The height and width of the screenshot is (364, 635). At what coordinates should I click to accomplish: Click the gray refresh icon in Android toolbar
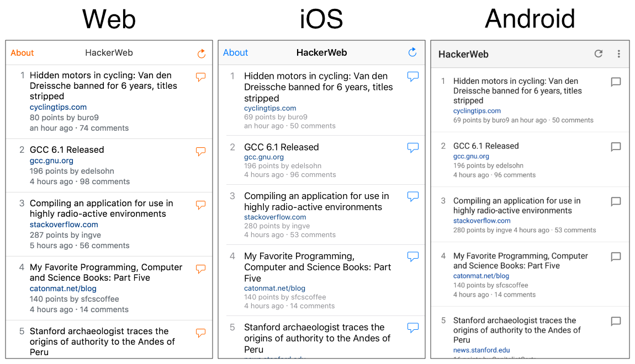tap(598, 53)
